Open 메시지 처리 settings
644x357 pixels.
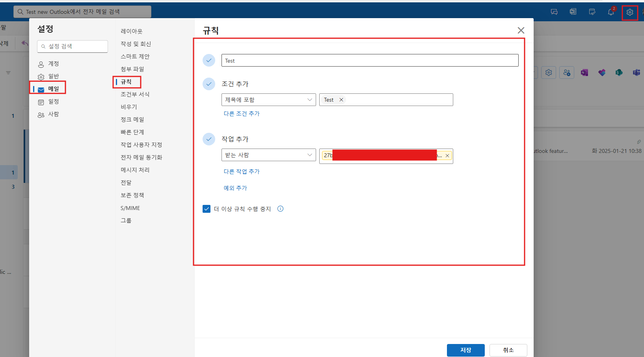(135, 170)
